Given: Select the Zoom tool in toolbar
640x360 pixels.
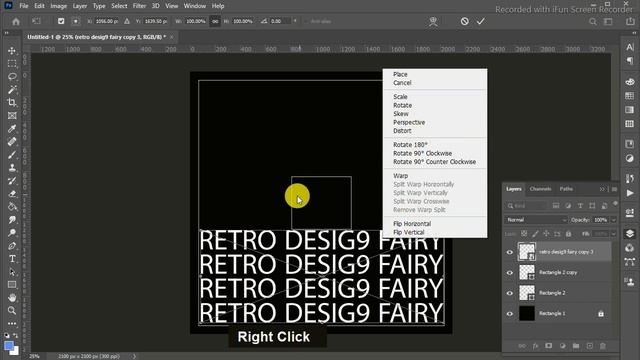Looking at the screenshot, I should click(12, 311).
